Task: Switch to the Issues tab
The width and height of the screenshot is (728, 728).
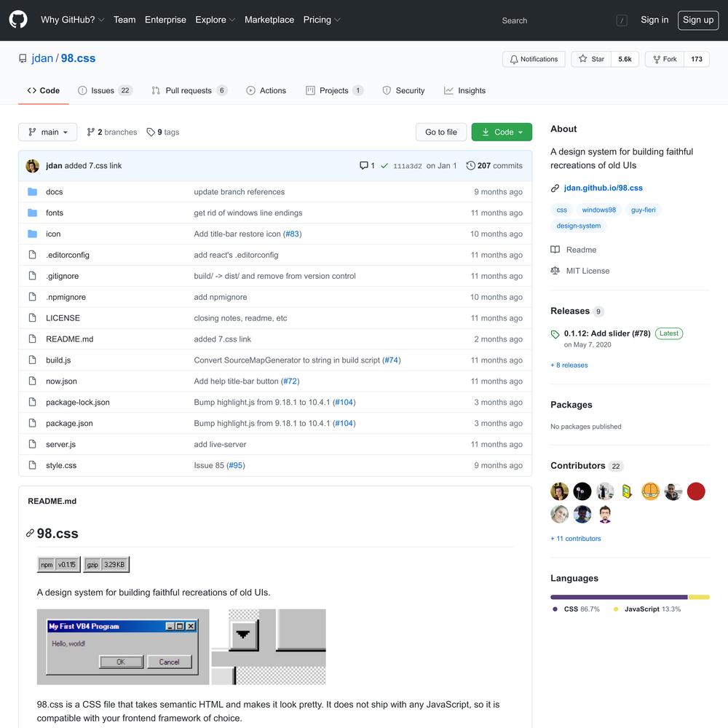Action: click(x=105, y=90)
